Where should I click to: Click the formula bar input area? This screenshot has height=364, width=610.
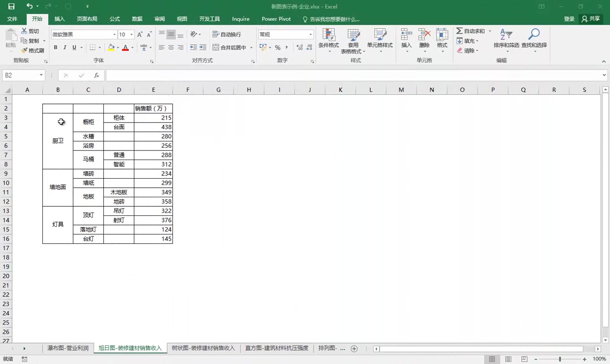(353, 75)
